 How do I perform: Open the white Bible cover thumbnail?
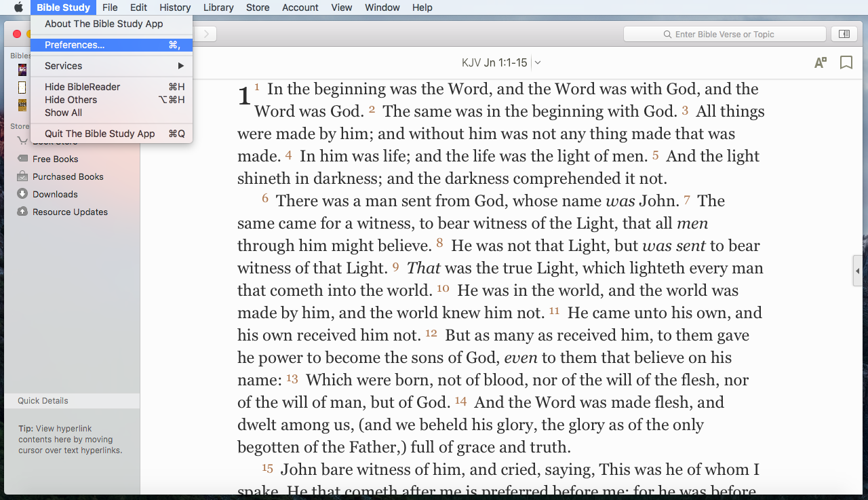click(x=22, y=87)
